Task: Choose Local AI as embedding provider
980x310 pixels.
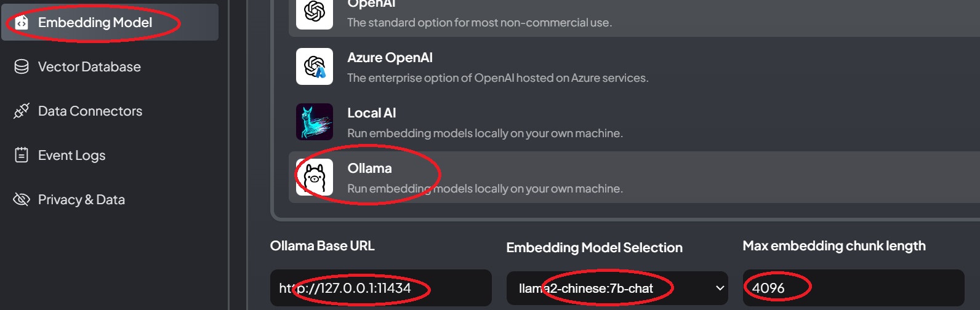Action: tap(485, 122)
